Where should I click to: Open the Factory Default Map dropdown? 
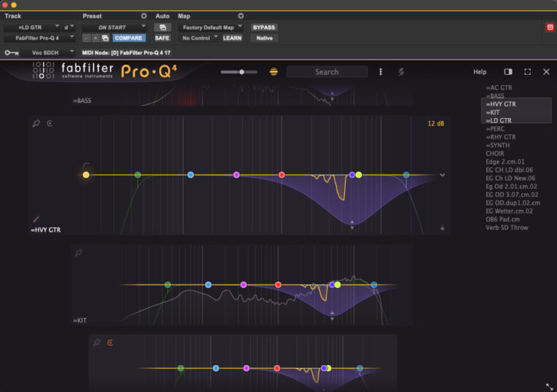coord(211,27)
